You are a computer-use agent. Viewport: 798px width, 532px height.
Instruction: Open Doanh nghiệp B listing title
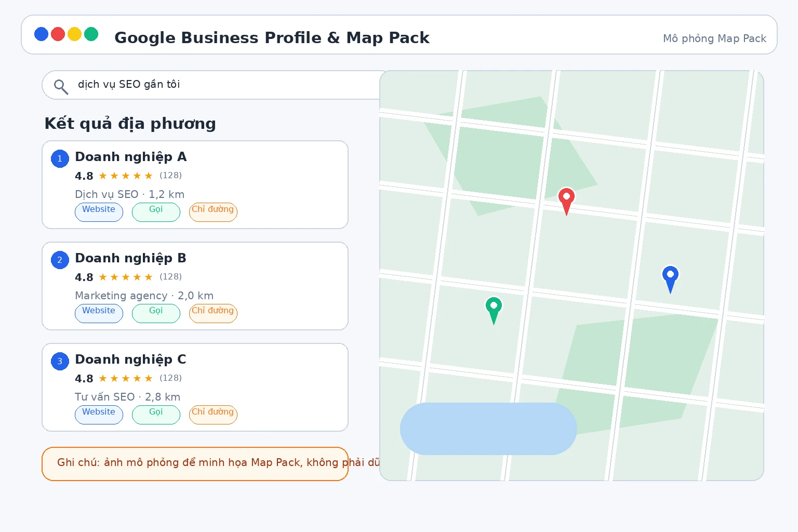131,258
